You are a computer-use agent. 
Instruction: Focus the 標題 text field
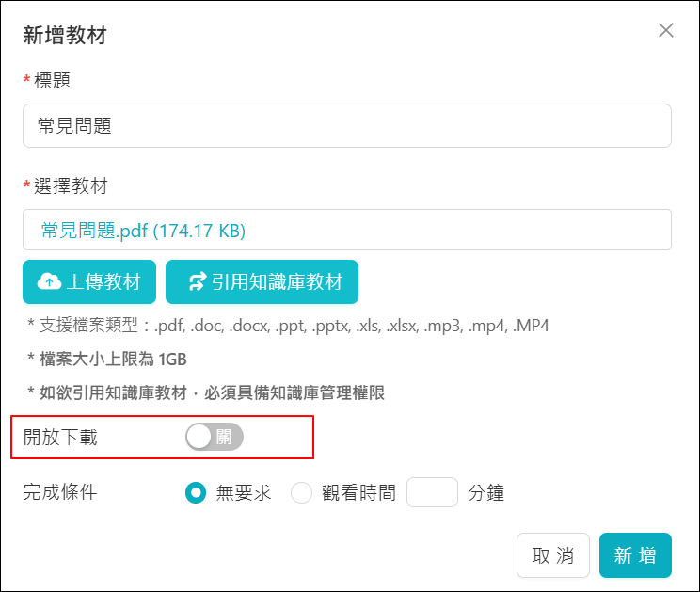tap(346, 126)
